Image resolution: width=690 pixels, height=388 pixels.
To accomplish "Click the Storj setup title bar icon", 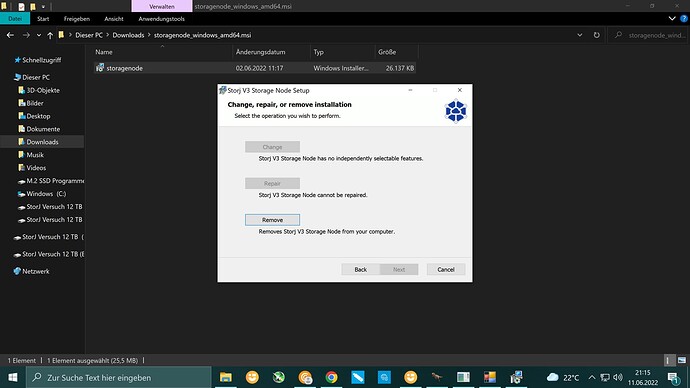I will tap(223, 90).
